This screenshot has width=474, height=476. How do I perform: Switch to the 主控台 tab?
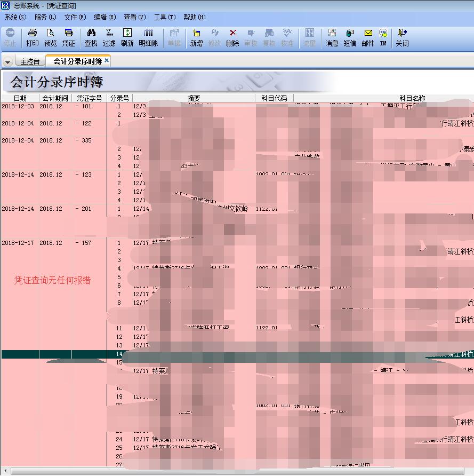30,61
